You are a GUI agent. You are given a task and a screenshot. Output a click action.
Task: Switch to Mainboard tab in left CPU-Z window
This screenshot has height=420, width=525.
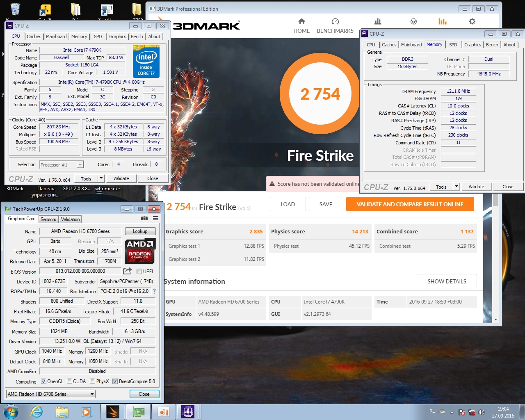tap(56, 37)
